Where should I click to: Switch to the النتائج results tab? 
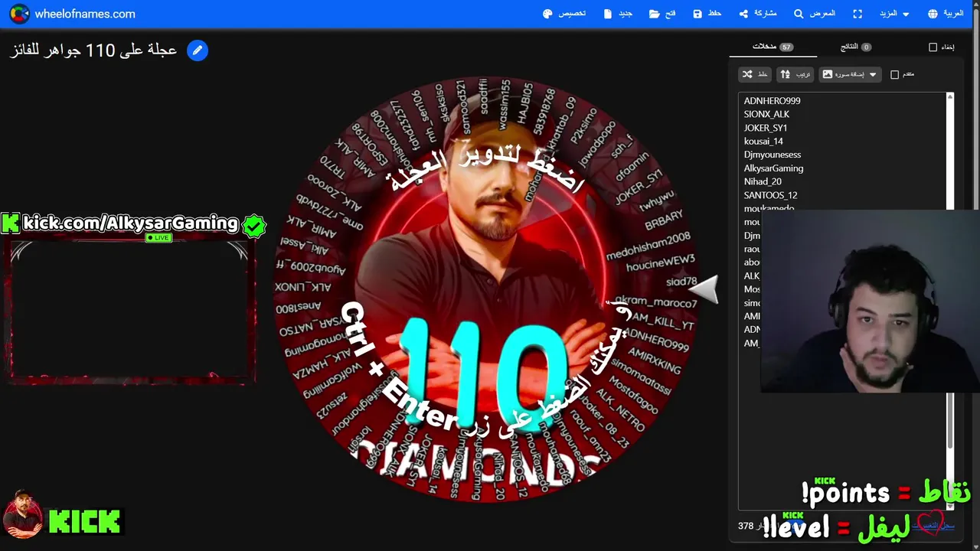856,47
